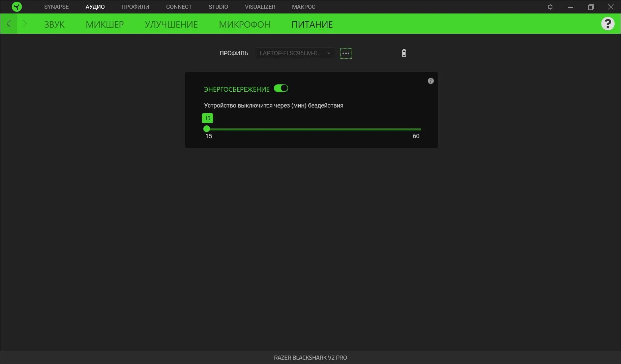This screenshot has height=364, width=621.
Task: Open profile options three-dots button
Action: pyautogui.click(x=346, y=53)
